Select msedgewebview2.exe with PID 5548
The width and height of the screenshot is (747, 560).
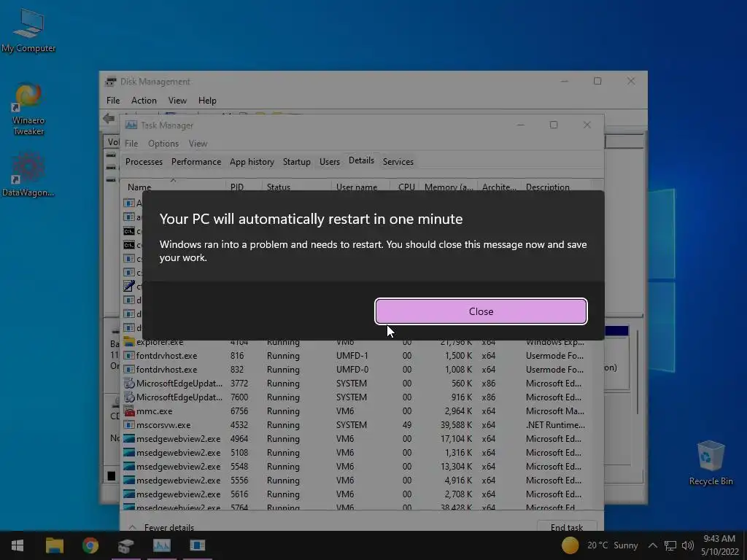coord(356,466)
